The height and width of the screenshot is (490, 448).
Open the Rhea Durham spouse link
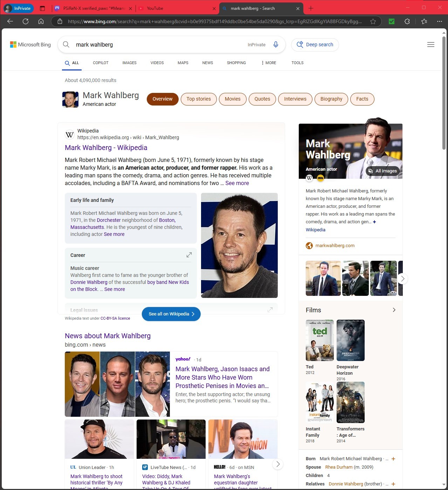coord(339,467)
